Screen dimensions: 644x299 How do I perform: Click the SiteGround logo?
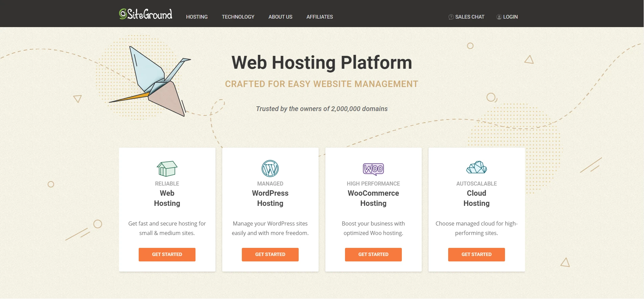click(146, 14)
